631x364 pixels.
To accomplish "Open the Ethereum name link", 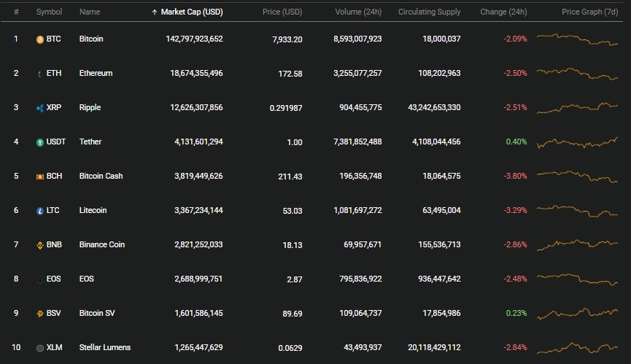I will coord(96,73).
